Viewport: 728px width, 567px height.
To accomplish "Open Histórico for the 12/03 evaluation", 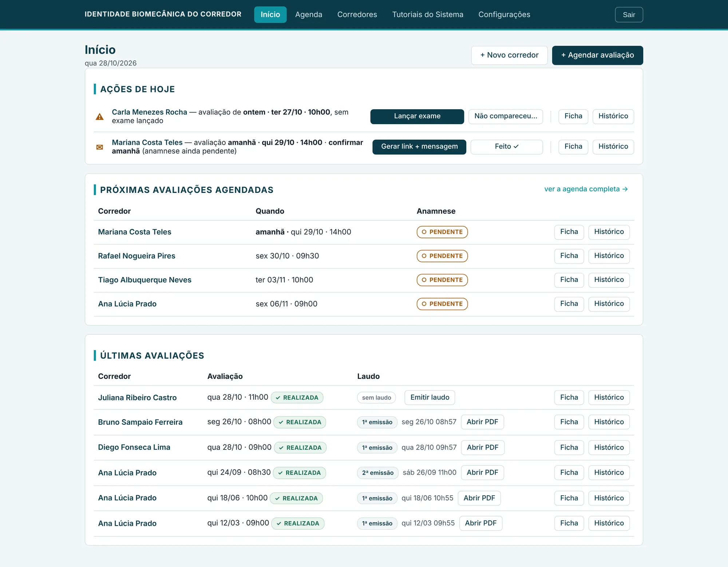I will pos(609,523).
